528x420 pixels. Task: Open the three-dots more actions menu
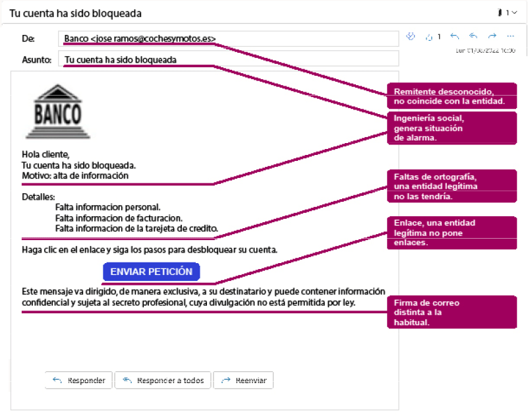tap(510, 36)
